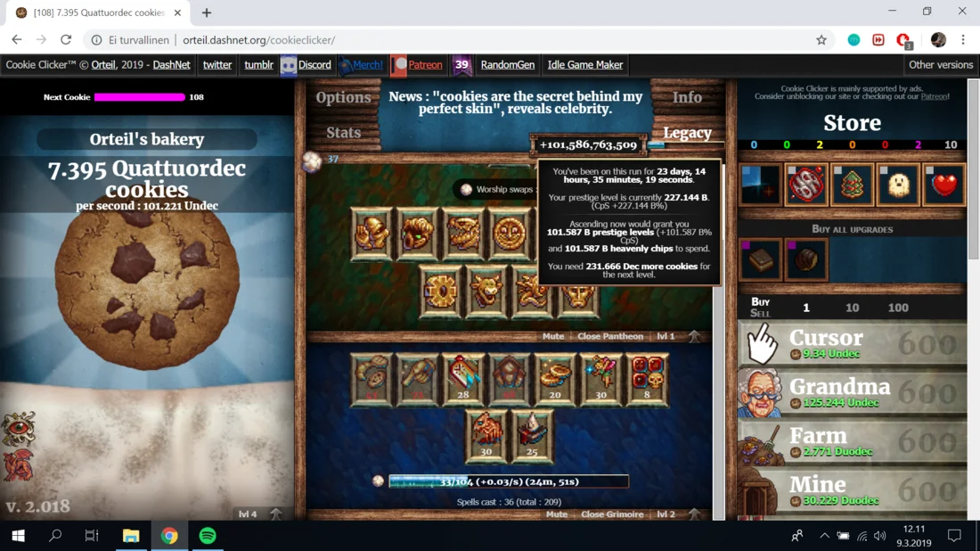Click the Grimoire magic meter bar
The image size is (980, 551).
point(509,481)
